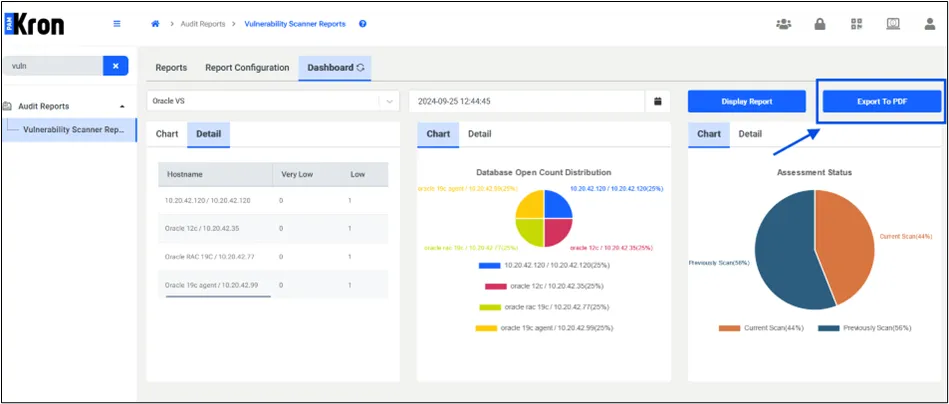Toggle yellow legend swatch oracle 19c agent

[x=486, y=328]
